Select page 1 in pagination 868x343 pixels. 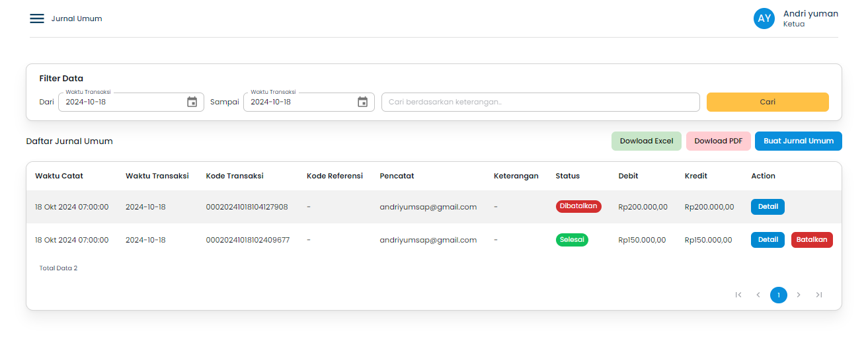(779, 295)
